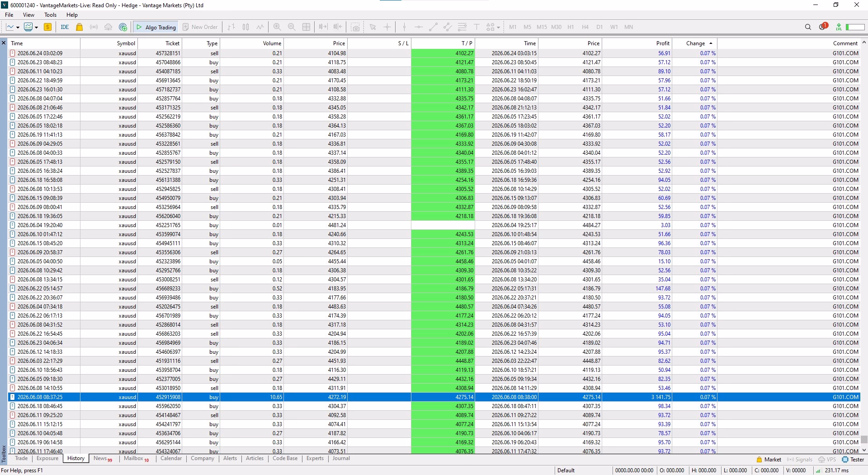Open a new chart window icon
The image size is (868, 475).
point(10,27)
